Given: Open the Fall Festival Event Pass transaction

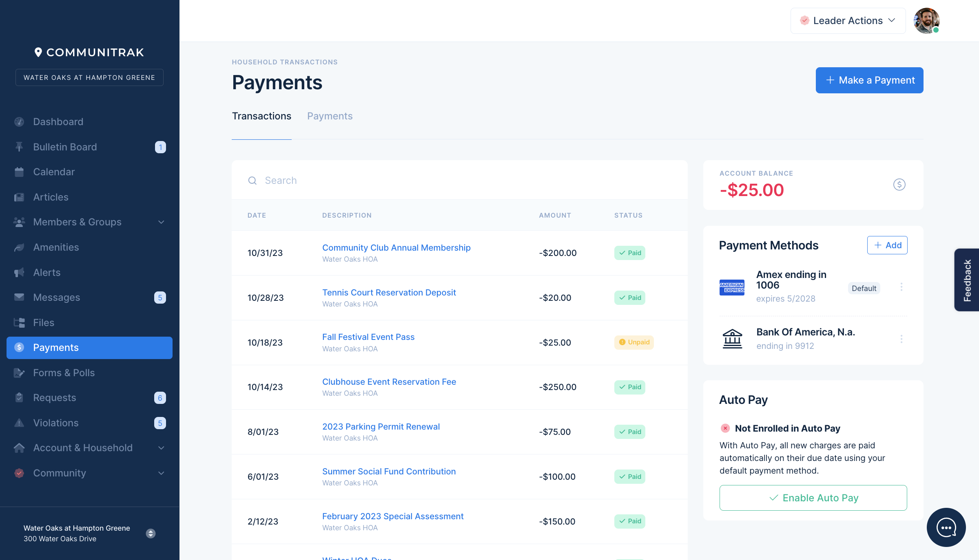Looking at the screenshot, I should pyautogui.click(x=368, y=337).
